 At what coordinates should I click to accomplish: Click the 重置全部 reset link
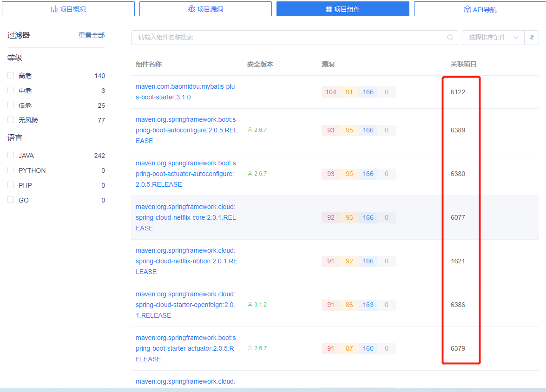(x=91, y=35)
